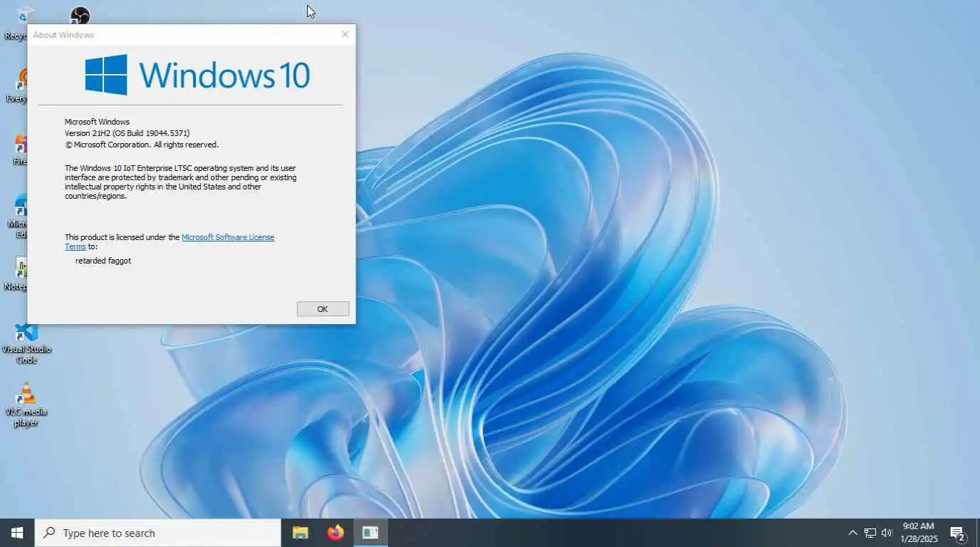Close the About Windows dialog
This screenshot has height=547, width=980.
(x=345, y=34)
